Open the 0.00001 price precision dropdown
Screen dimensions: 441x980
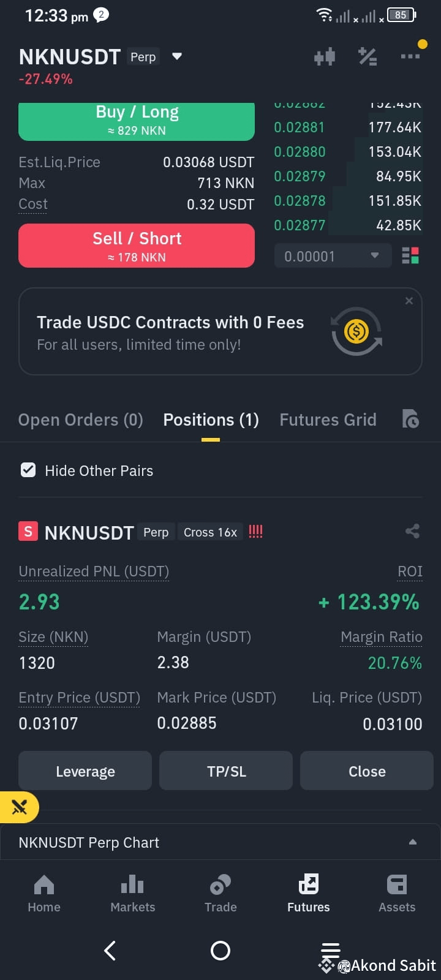[x=333, y=256]
